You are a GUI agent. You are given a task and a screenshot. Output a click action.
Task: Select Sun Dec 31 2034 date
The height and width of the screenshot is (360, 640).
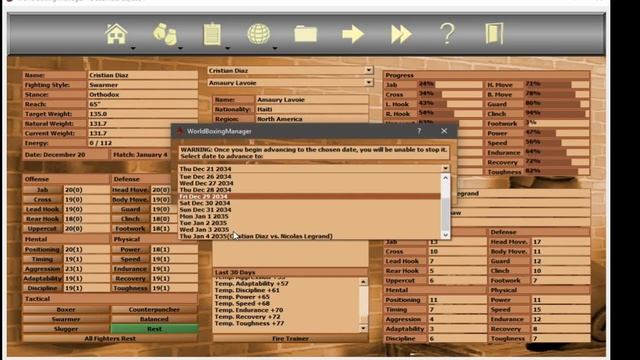click(x=309, y=209)
